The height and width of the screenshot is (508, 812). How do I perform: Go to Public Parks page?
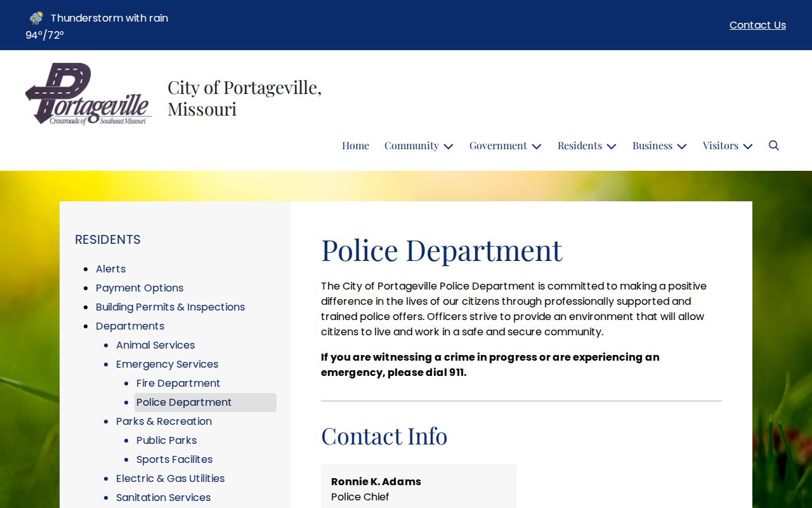pos(166,440)
